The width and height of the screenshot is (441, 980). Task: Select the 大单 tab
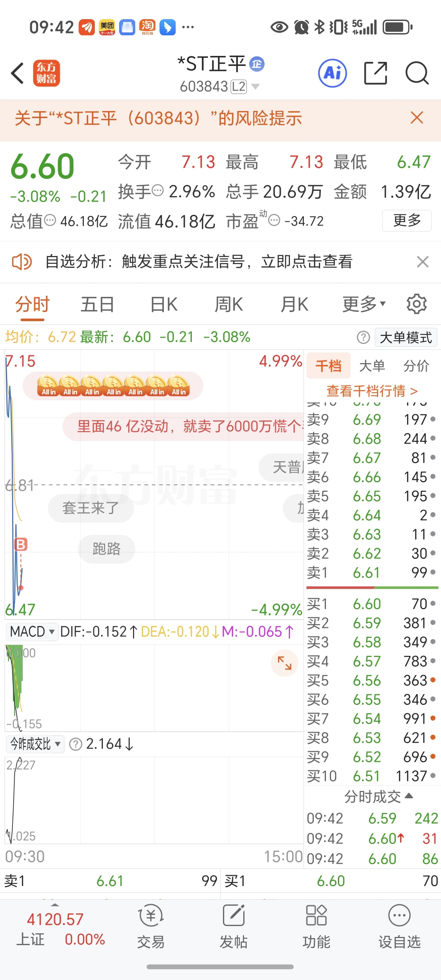(372, 366)
